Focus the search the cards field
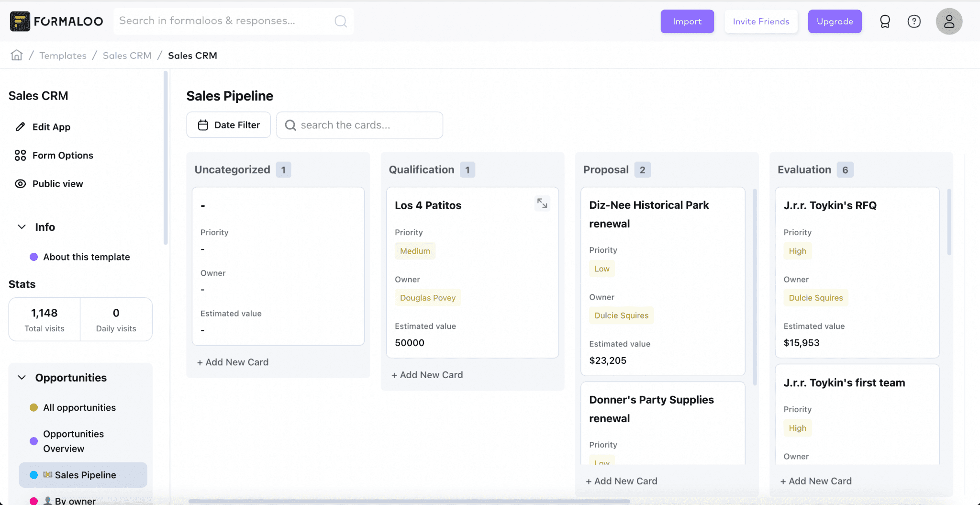This screenshot has height=505, width=980. coord(359,125)
